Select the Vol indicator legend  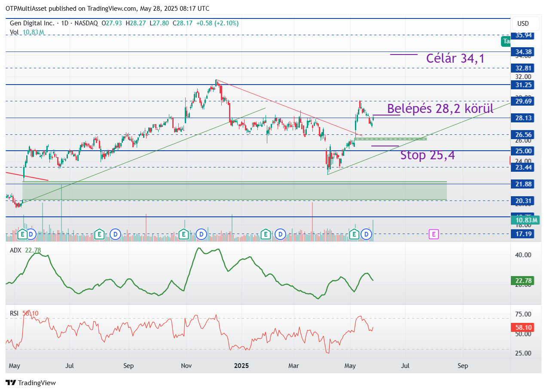point(14,32)
